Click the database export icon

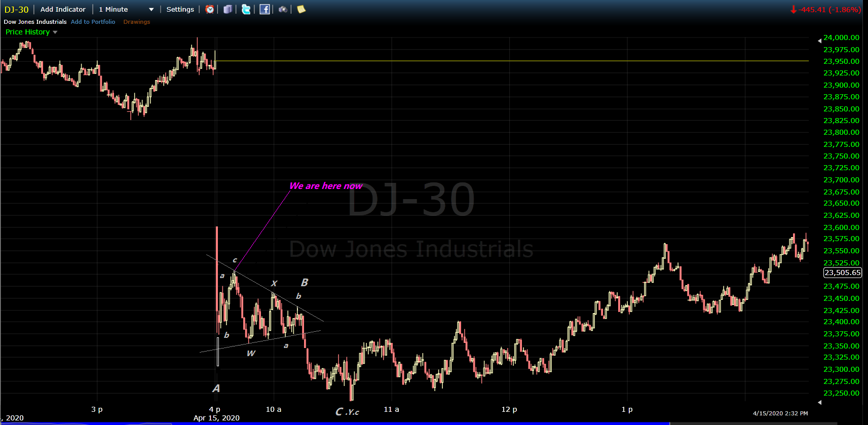[228, 9]
